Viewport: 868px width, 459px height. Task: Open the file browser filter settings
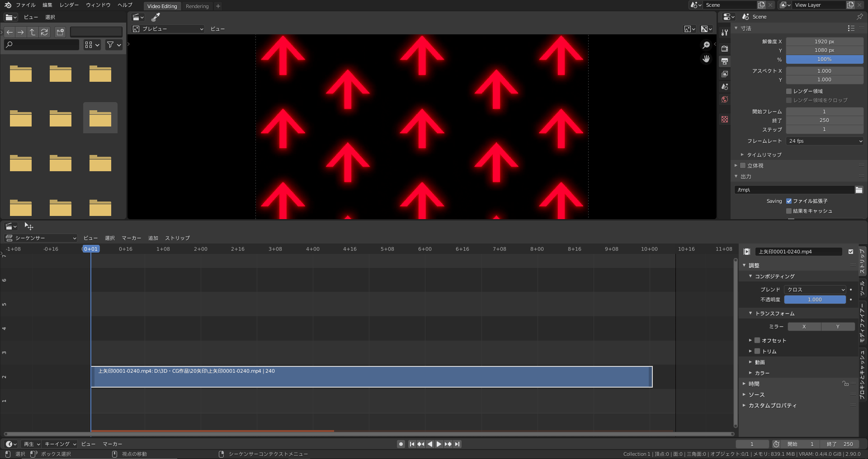(x=114, y=45)
